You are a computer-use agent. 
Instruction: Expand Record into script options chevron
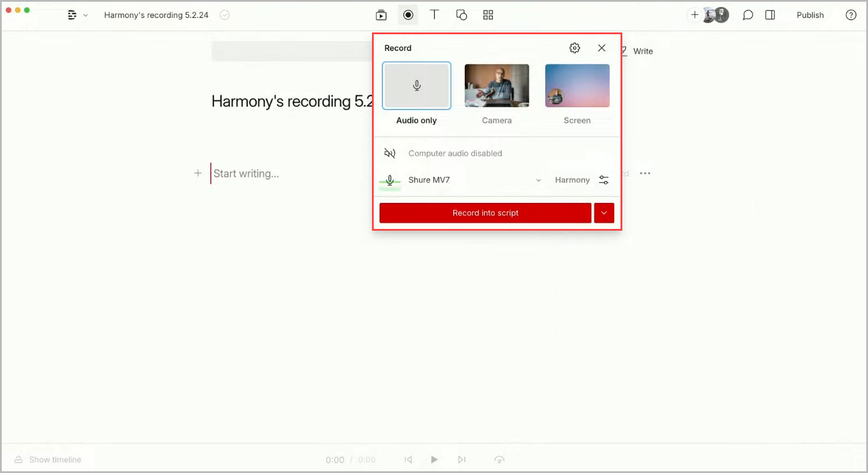click(604, 213)
